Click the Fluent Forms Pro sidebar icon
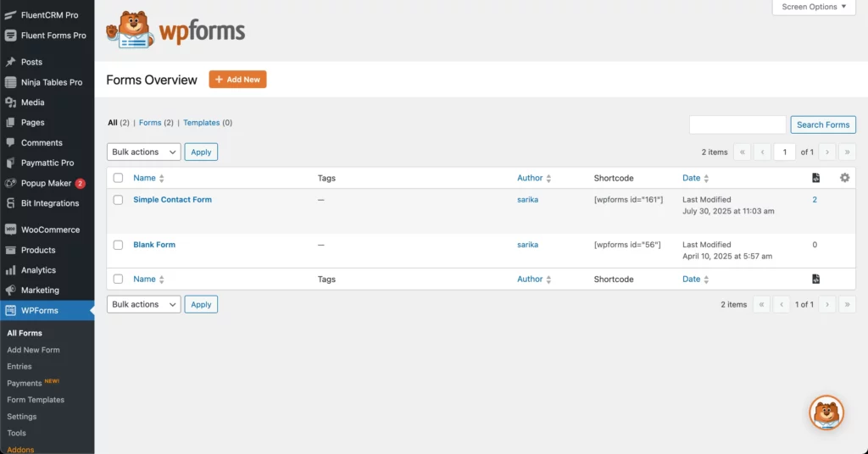This screenshot has height=454, width=868. click(10, 36)
